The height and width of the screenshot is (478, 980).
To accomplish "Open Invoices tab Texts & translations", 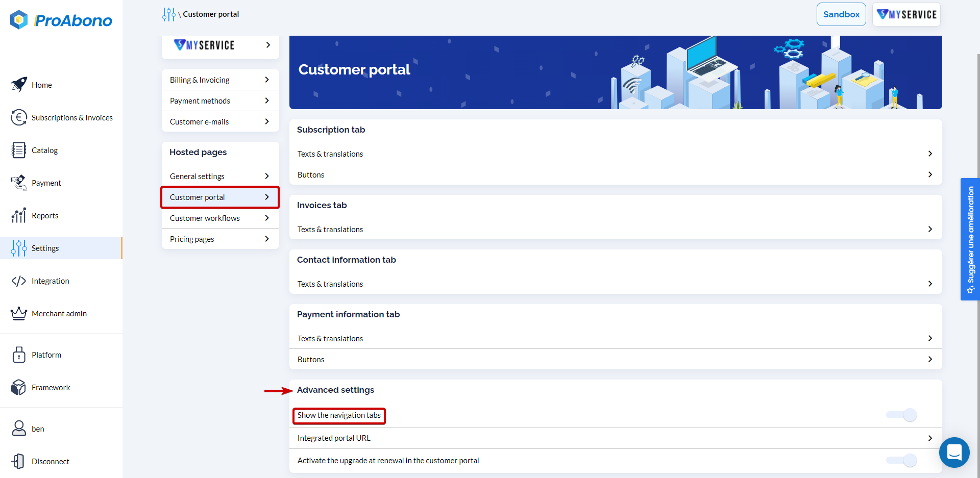I will [616, 230].
